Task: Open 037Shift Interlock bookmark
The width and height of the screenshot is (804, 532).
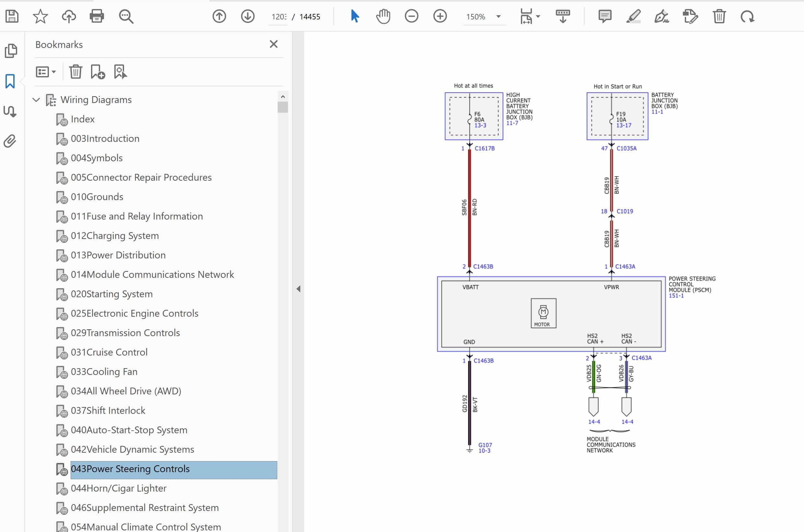Action: click(x=108, y=411)
